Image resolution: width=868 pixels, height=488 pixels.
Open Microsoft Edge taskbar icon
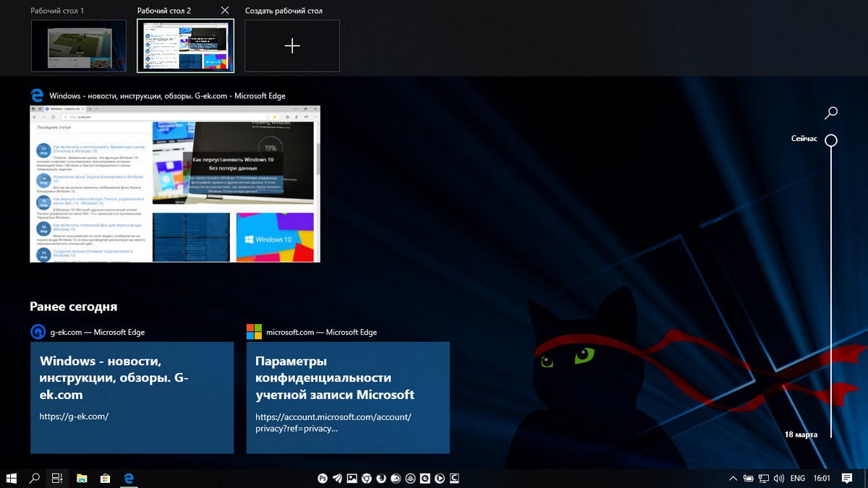tap(129, 478)
